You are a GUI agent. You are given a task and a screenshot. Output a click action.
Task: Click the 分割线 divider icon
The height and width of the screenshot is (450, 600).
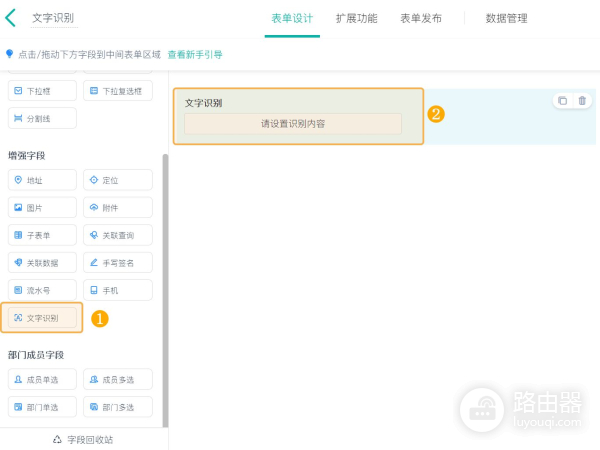(18, 118)
